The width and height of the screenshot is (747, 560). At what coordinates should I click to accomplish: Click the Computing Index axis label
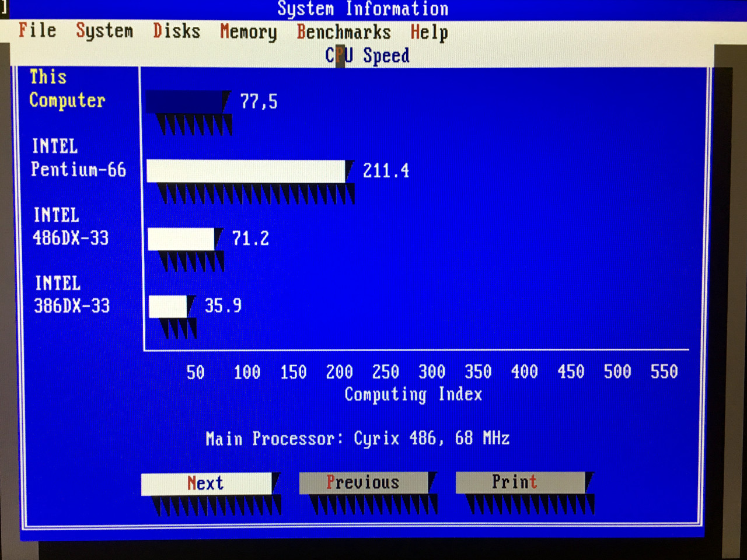pos(413,394)
